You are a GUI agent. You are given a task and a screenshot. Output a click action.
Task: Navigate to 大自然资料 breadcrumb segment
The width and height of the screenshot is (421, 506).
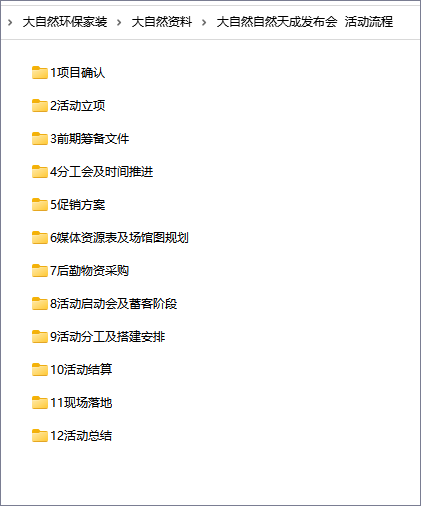[162, 22]
